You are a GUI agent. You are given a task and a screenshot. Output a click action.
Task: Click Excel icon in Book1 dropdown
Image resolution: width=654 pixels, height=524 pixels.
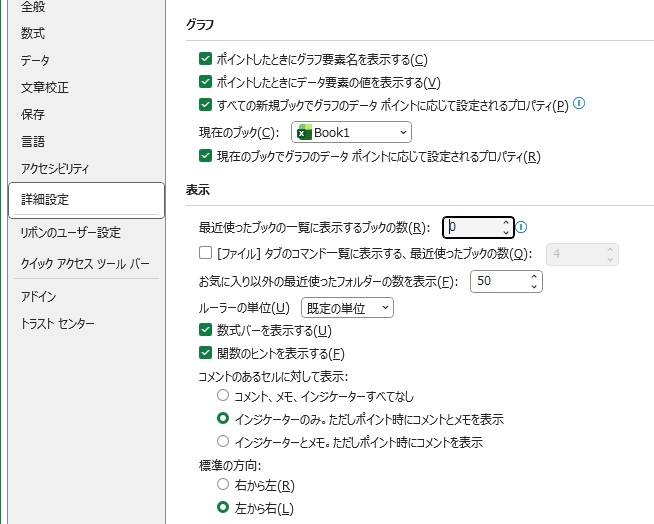[304, 132]
